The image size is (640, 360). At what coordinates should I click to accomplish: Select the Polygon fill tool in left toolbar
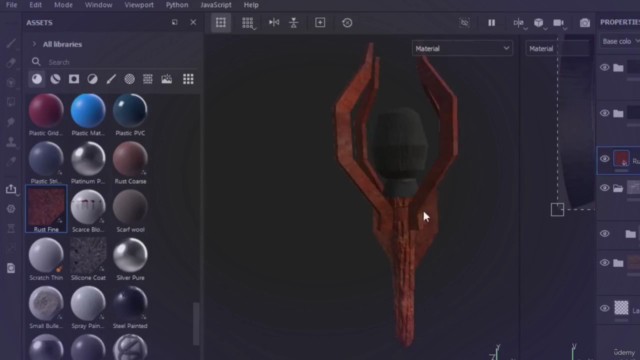(x=11, y=102)
